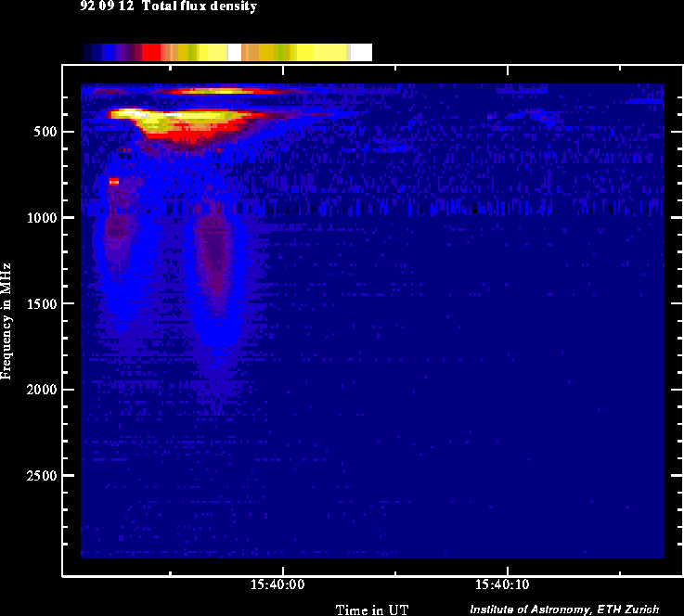Screen dimensions: 684x616
Task: Click the 15:40:00 time axis label
Action: 277,584
